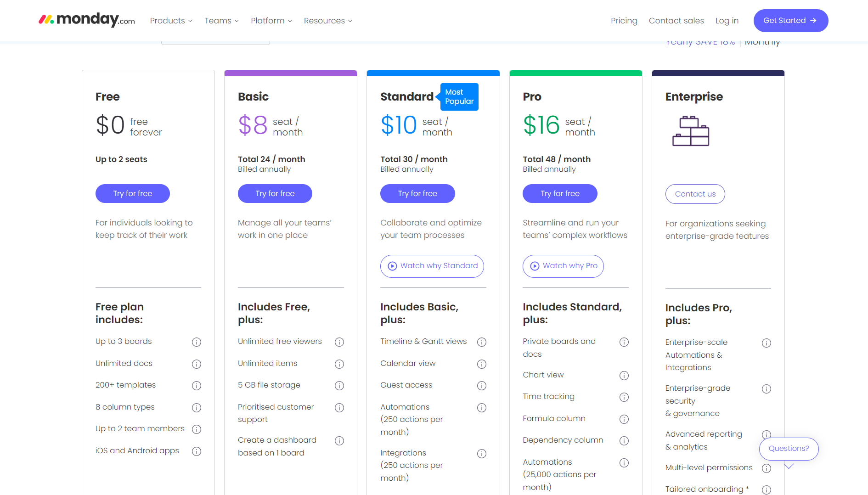Viewport: 868px width, 495px height.
Task: Play the "Watch why Pro" video
Action: pos(563,266)
